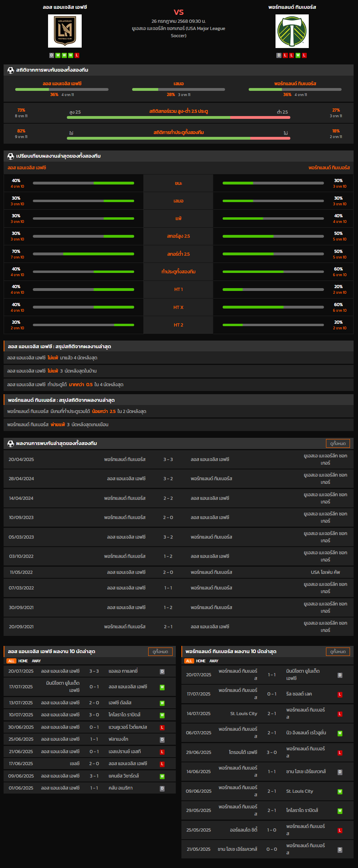Click the D form badge under Portland logo
This screenshot has height=868, width=358.
click(279, 55)
